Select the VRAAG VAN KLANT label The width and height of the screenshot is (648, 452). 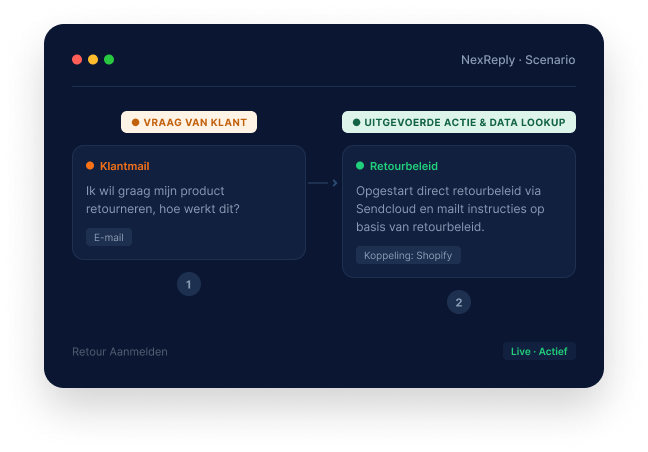coord(195,123)
